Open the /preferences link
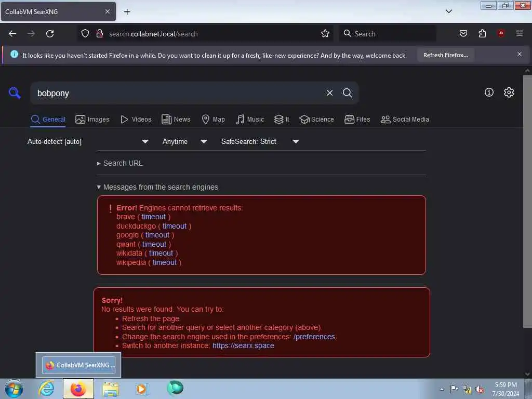The width and height of the screenshot is (532, 399). (x=314, y=337)
